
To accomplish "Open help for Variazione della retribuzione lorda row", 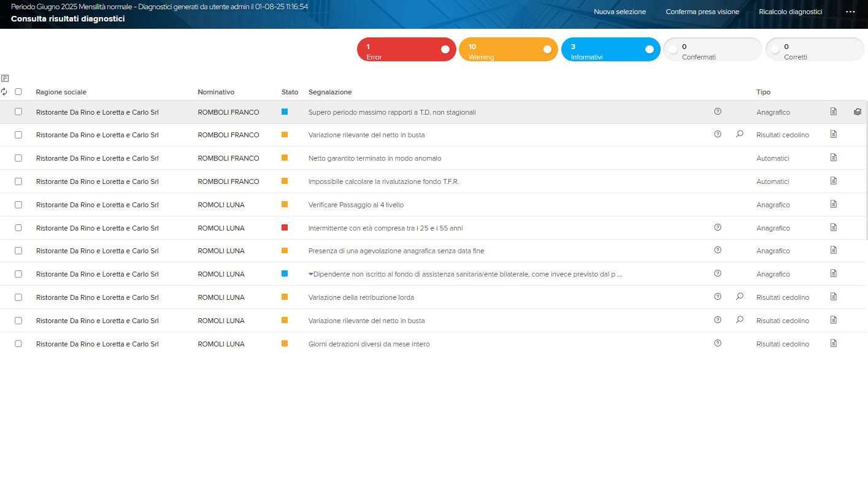I will point(718,296).
